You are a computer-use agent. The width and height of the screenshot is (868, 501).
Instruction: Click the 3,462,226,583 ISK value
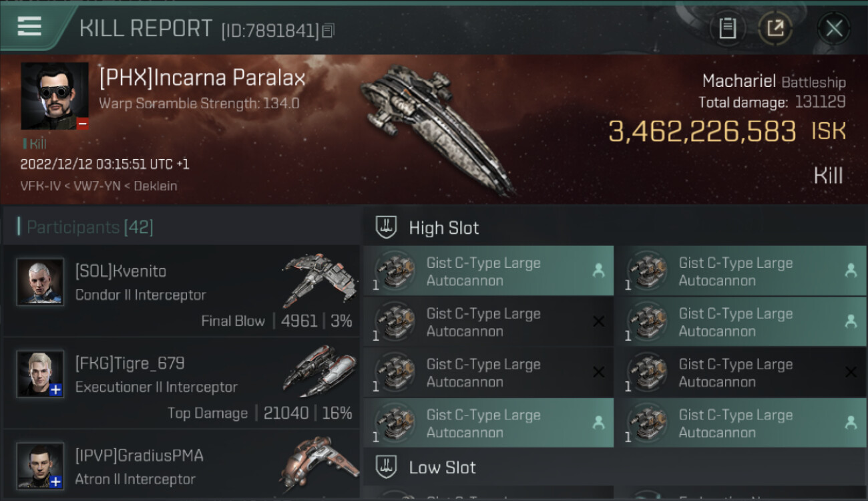[702, 132]
